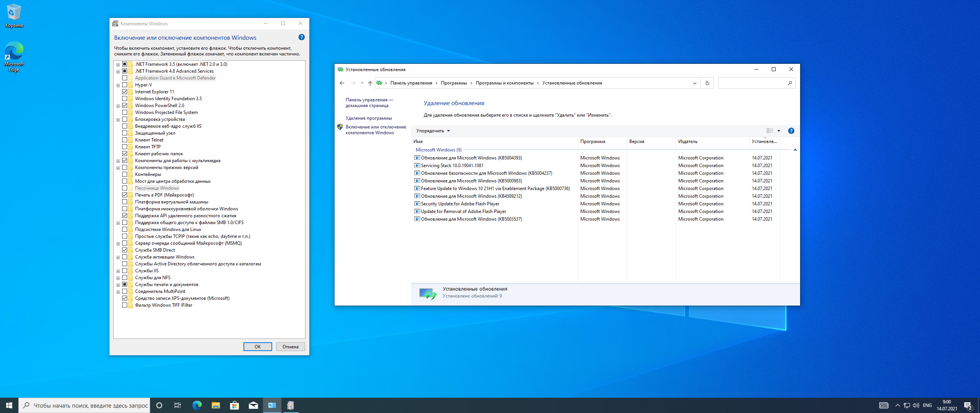Launch Edge from the taskbar
Image resolution: width=980 pixels, height=413 pixels.
[197, 405]
